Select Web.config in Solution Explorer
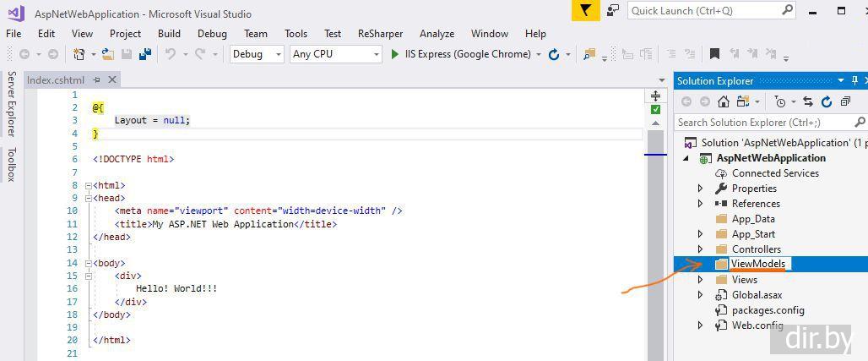This screenshot has width=868, height=361. pos(757,325)
